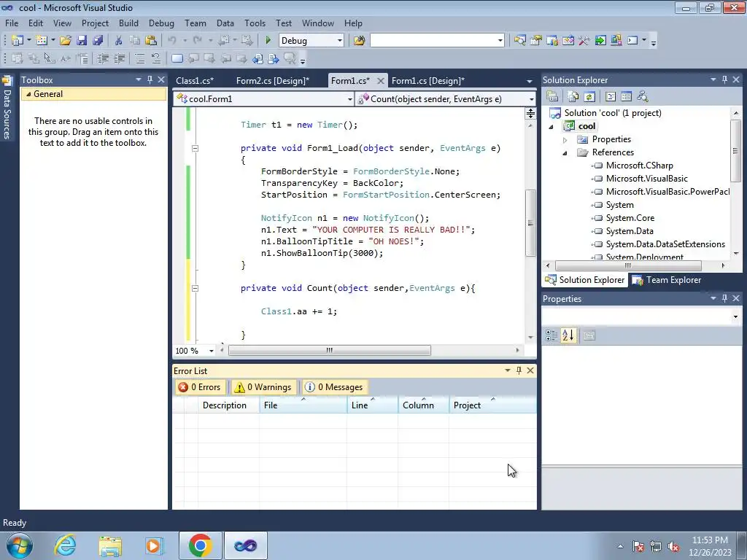The height and width of the screenshot is (560, 747).
Task: Toggle the 0 Errors filter
Action: tap(200, 387)
